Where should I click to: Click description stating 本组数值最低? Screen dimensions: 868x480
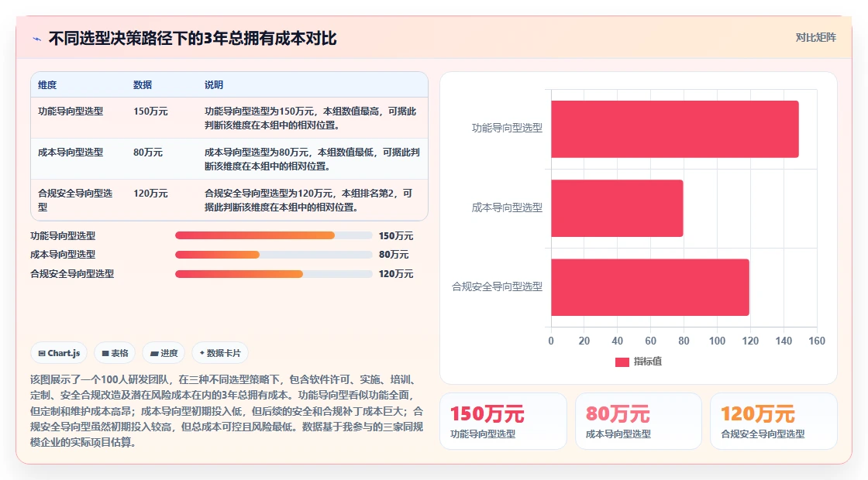(x=312, y=159)
